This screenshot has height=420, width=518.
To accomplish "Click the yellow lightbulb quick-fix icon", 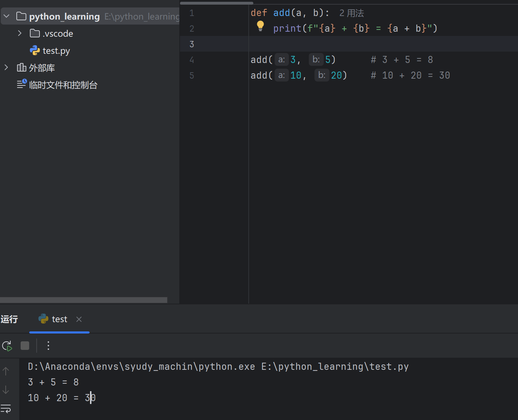I will coord(260,26).
